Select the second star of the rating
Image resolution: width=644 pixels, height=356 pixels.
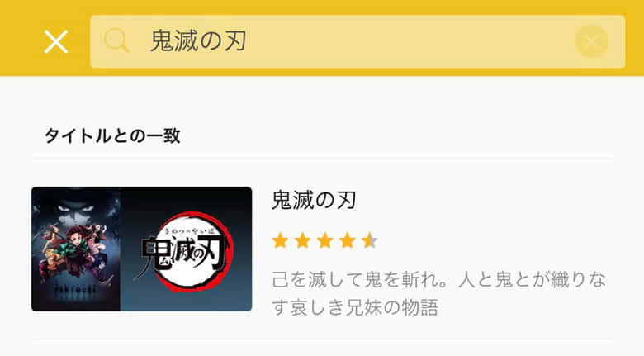tap(303, 240)
